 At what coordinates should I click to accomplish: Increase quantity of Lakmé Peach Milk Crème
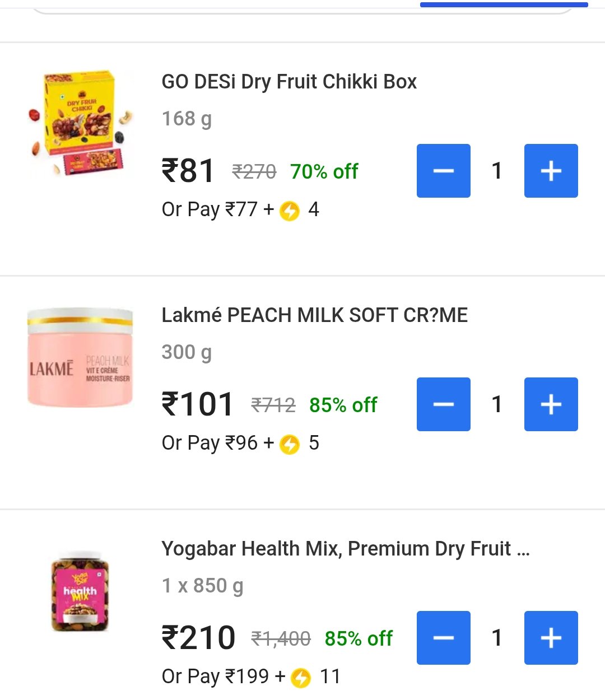[551, 404]
